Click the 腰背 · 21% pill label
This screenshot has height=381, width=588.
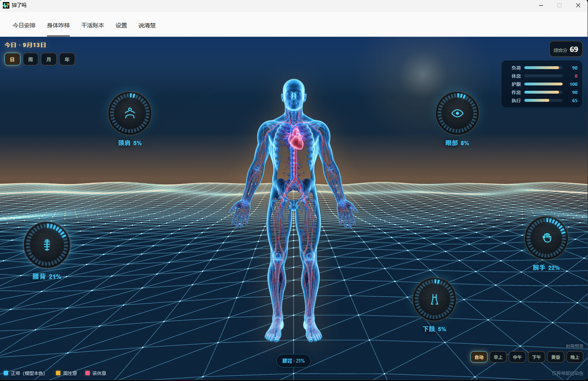tap(293, 361)
